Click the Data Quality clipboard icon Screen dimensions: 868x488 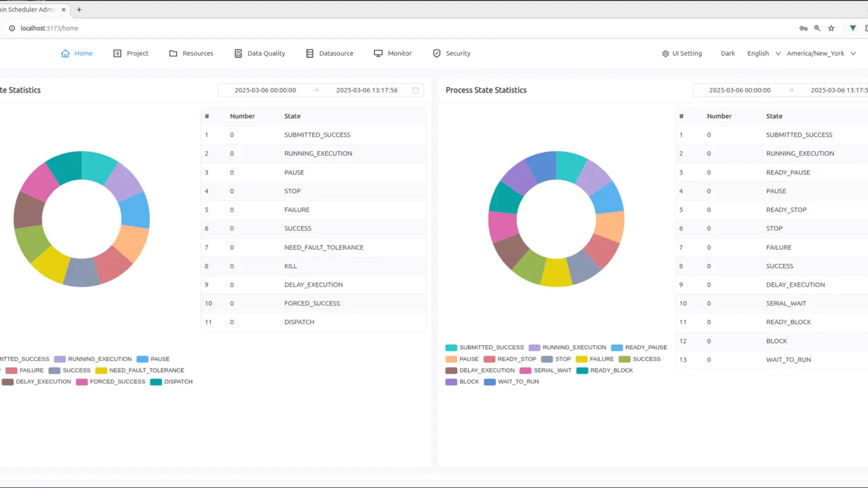[238, 53]
